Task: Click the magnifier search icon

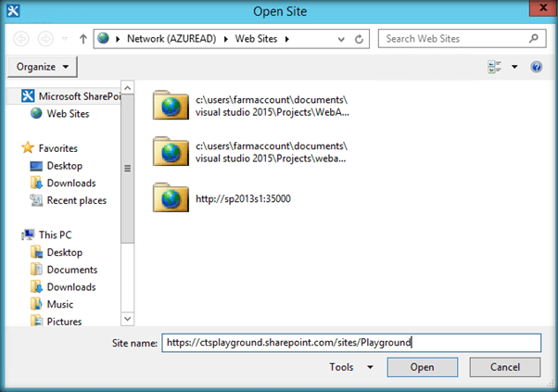Action: tap(534, 38)
